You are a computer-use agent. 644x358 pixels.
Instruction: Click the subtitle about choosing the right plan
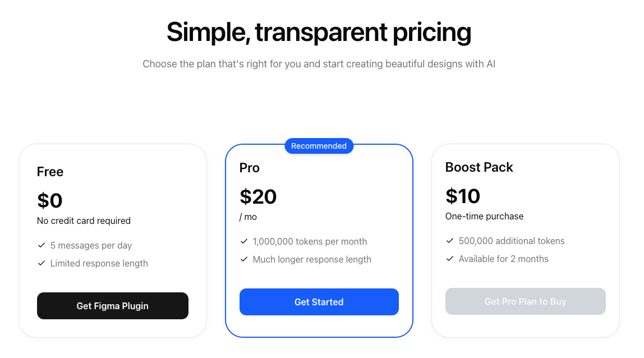point(319,64)
